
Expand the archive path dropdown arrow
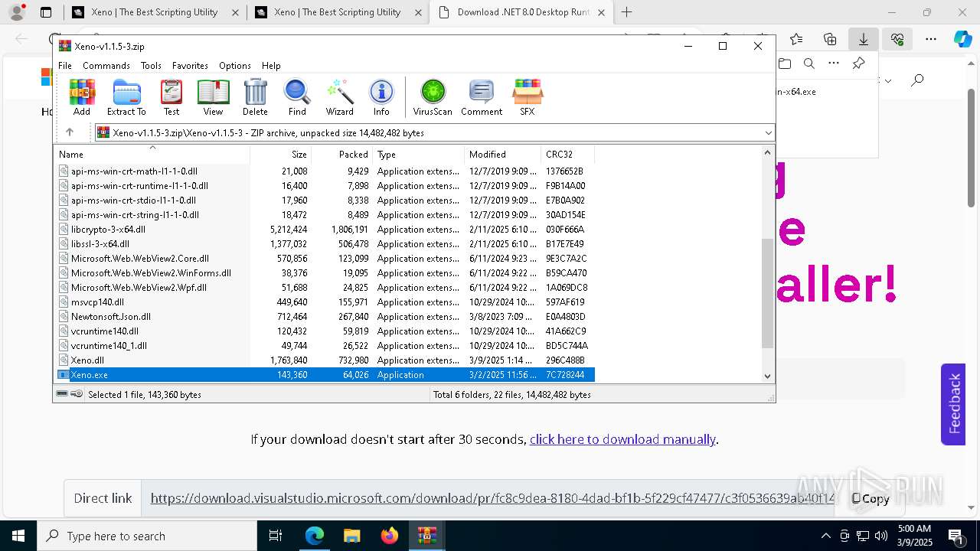(x=768, y=132)
